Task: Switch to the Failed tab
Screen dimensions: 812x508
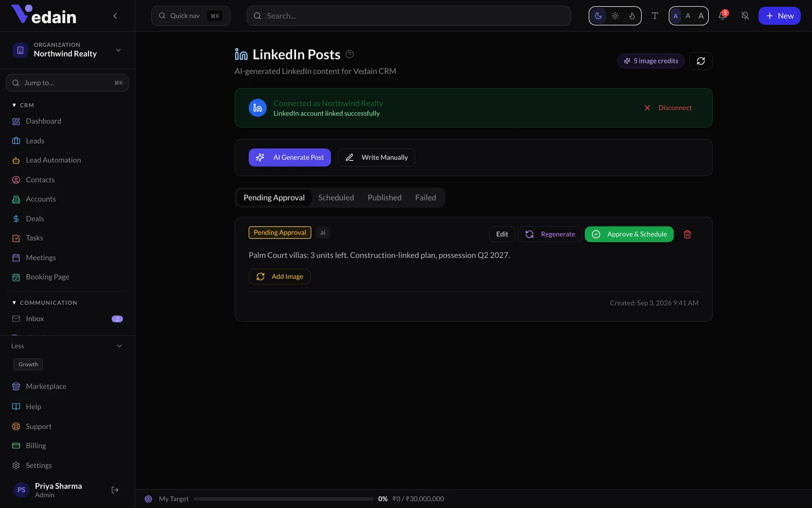Action: coord(426,198)
